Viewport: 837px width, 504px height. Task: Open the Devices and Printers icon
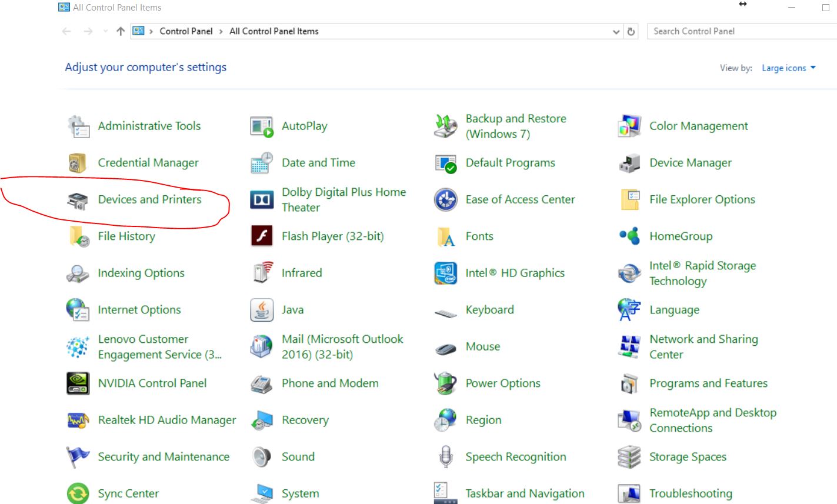click(x=78, y=200)
